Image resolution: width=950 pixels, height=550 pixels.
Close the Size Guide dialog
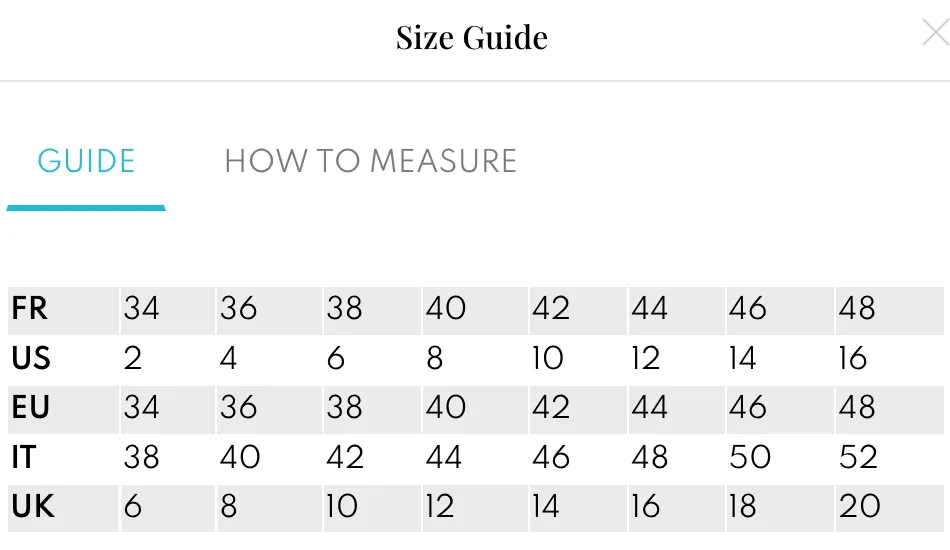click(934, 33)
